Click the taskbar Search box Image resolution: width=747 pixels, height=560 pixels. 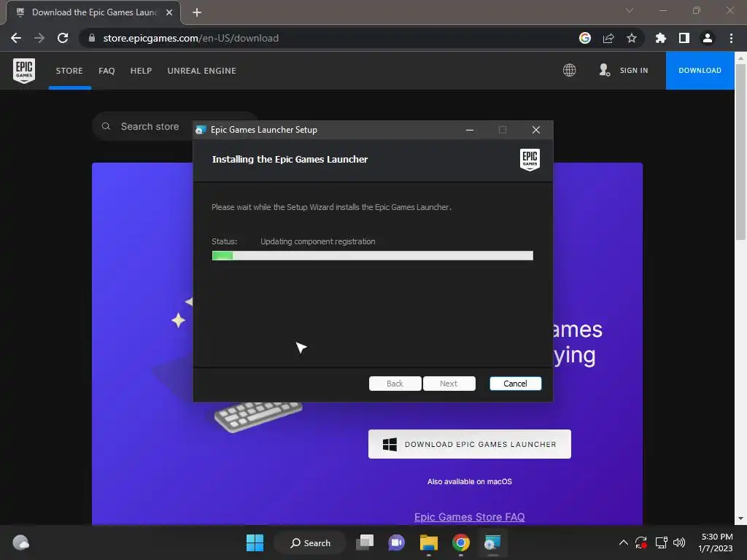(x=310, y=542)
